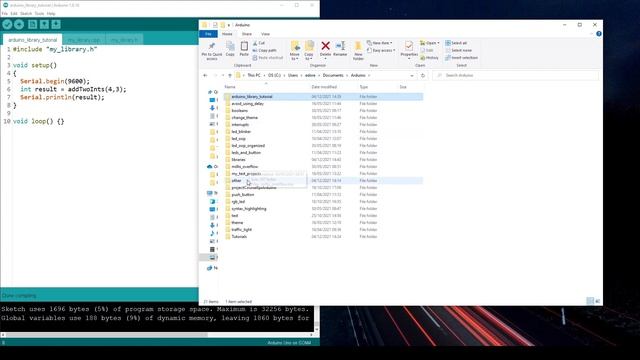
Task: Click the New sketch icon in Arduino toolbar
Action: tap(33, 24)
